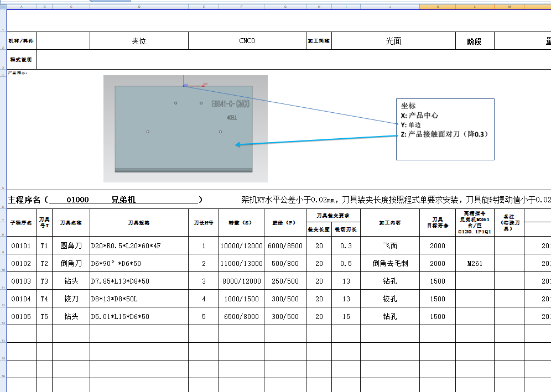Click the product preview image
This screenshot has height=392, width=551.
click(x=185, y=128)
